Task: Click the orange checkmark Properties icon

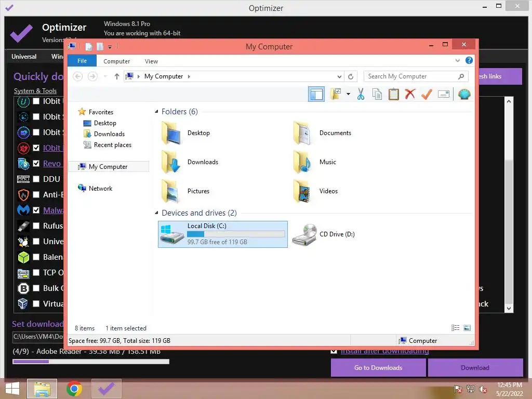Action: click(427, 94)
